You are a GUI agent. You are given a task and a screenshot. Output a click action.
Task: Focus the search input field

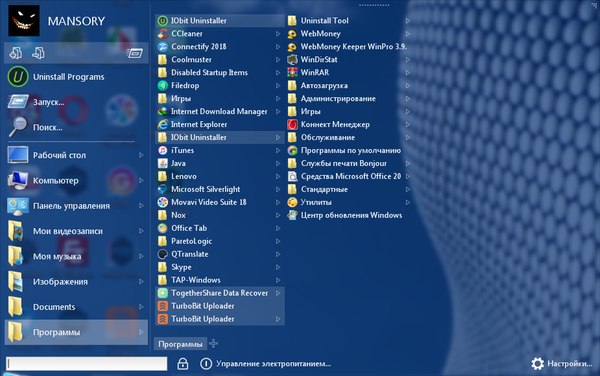(x=86, y=363)
